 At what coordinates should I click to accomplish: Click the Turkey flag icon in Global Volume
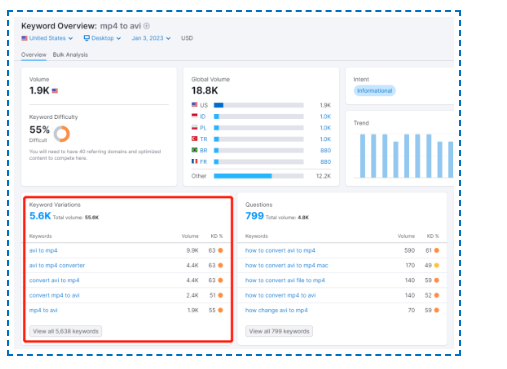pos(194,139)
